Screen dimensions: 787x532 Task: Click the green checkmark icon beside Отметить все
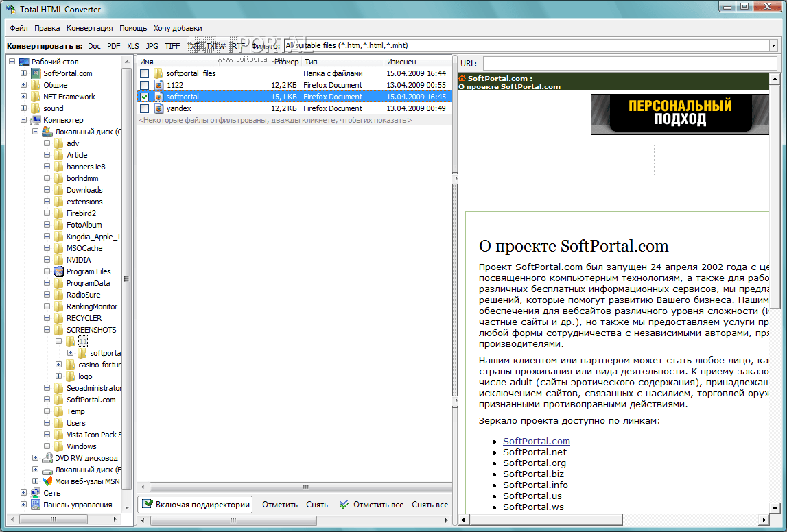point(344,505)
